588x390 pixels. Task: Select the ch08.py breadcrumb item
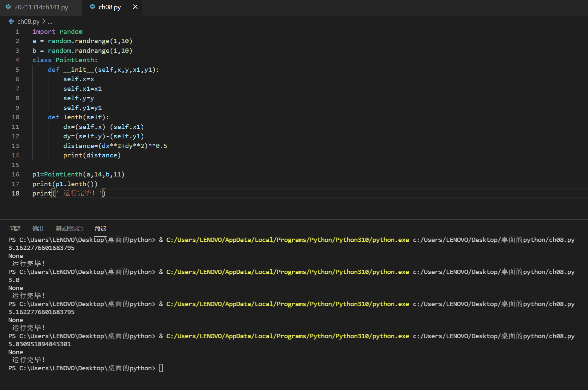tap(28, 21)
